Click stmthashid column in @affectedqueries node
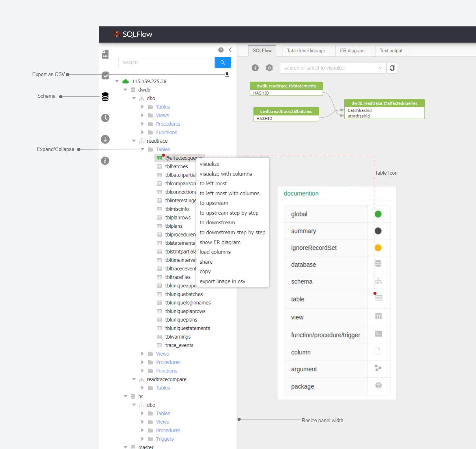Screen dimensions: 476x449 359,116
